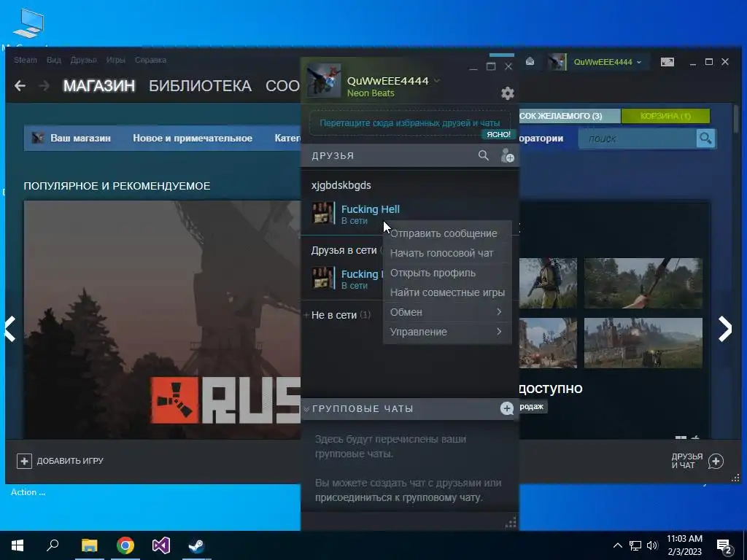The height and width of the screenshot is (560, 747).
Task: Click store search magnifier button
Action: click(705, 139)
